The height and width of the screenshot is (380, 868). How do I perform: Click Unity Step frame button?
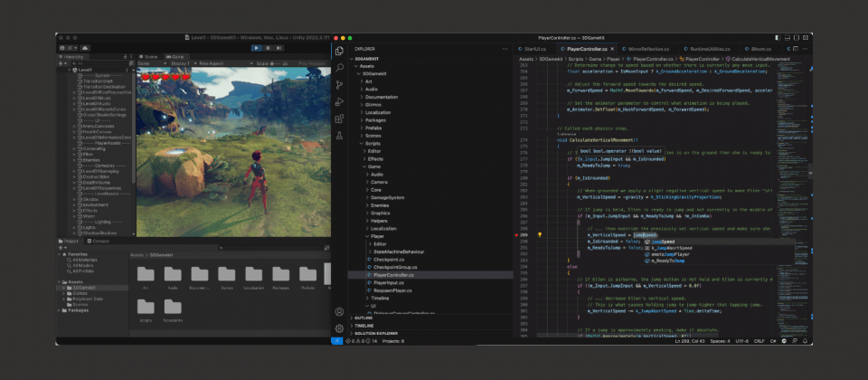(279, 48)
